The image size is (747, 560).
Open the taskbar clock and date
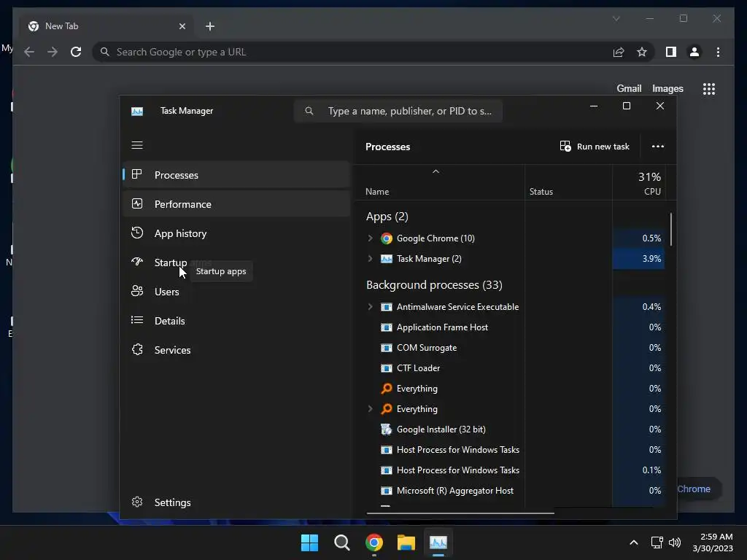click(x=712, y=542)
